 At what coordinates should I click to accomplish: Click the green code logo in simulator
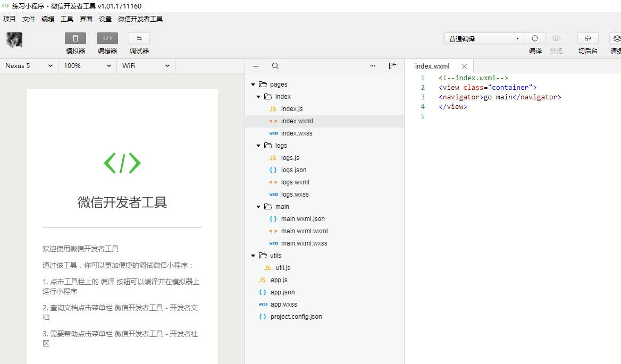122,163
